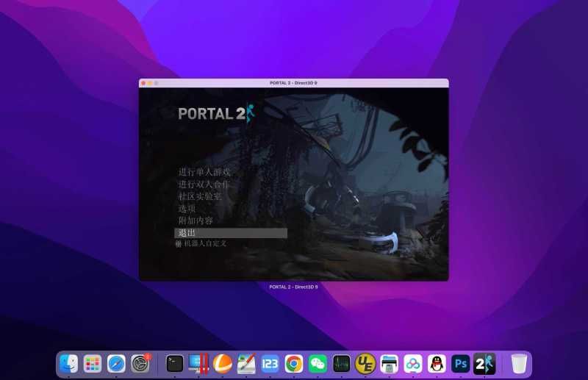Open System Preferences in the Dock
588x380 pixels.
(140, 364)
